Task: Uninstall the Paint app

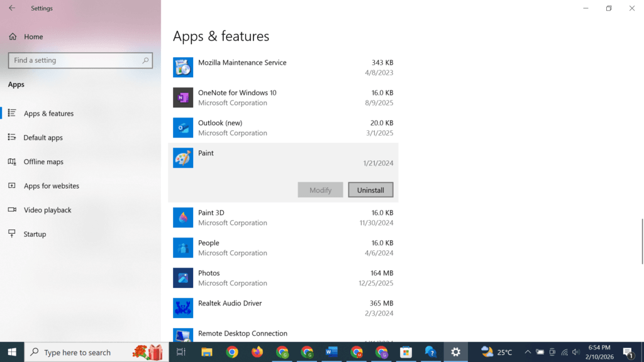Action: [x=370, y=189]
